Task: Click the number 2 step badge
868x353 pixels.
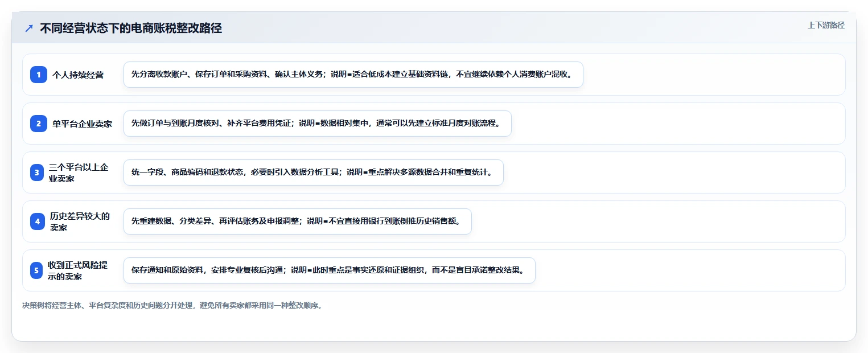Action: pyautogui.click(x=38, y=124)
